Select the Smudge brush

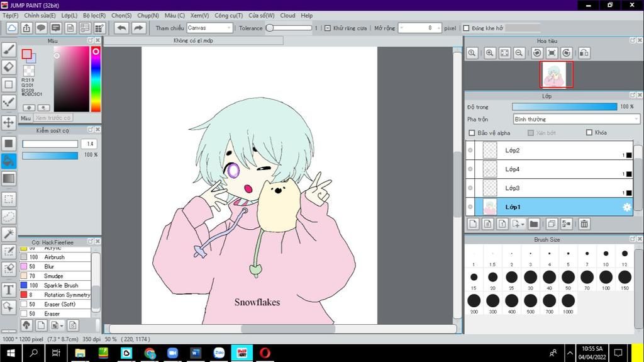(x=55, y=276)
